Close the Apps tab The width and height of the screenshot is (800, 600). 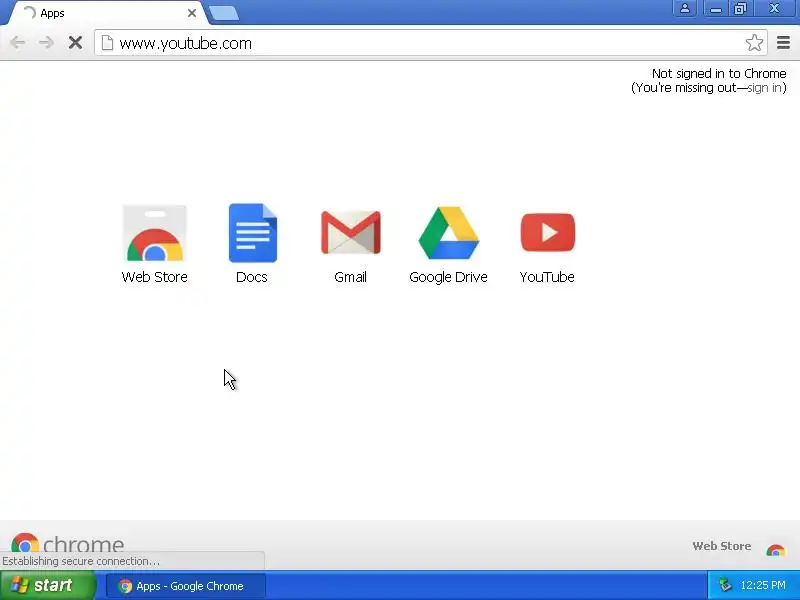coord(192,13)
